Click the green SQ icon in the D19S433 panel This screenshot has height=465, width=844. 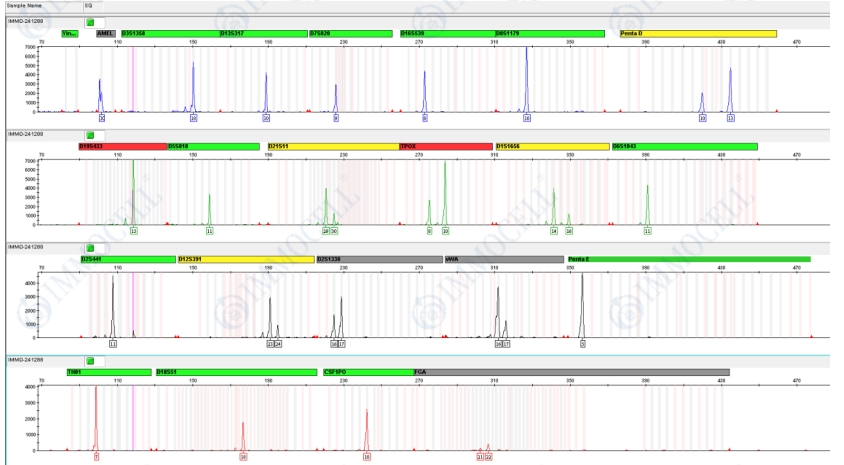[x=89, y=134]
